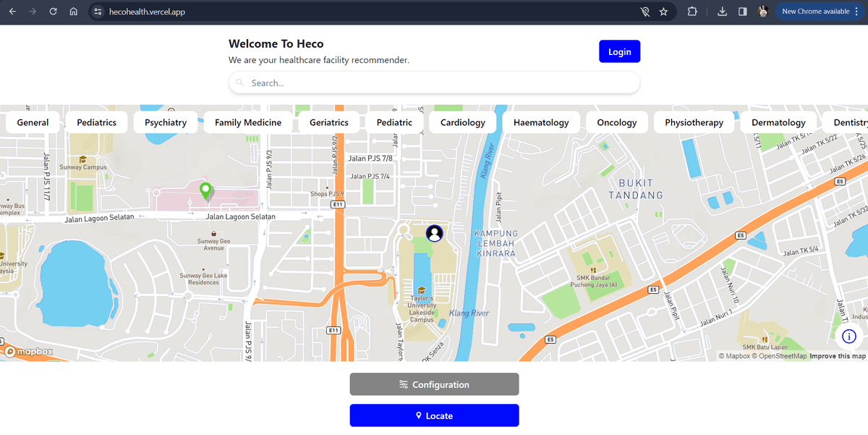
Task: Open the browser extensions puzzle icon
Action: [692, 12]
